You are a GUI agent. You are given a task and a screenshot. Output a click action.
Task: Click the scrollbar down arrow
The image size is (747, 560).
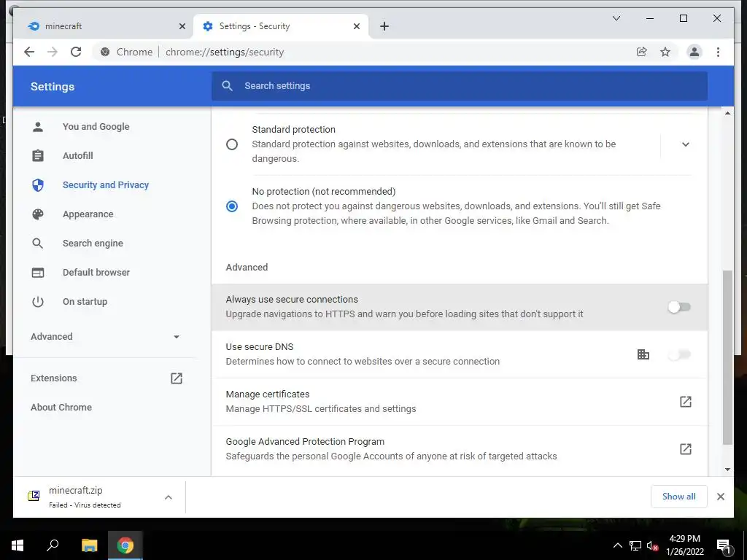pyautogui.click(x=727, y=469)
